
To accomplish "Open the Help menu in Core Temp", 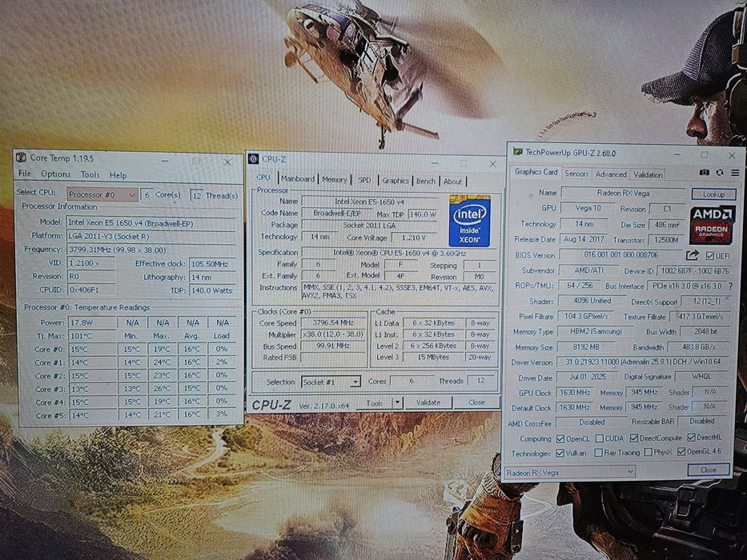I will (x=118, y=175).
